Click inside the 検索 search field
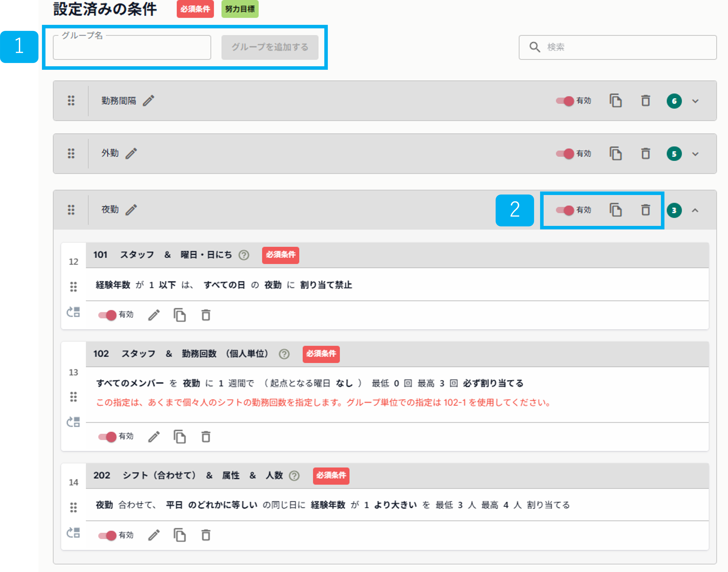 (617, 47)
